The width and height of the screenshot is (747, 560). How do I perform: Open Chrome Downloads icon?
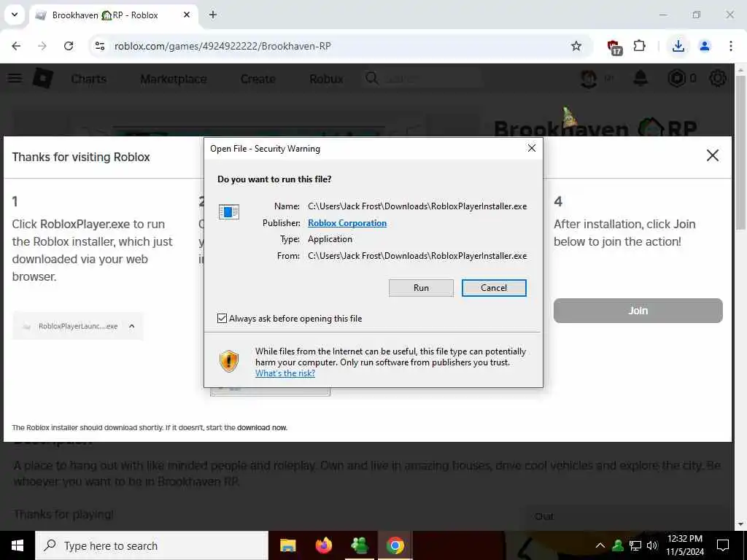[678, 46]
